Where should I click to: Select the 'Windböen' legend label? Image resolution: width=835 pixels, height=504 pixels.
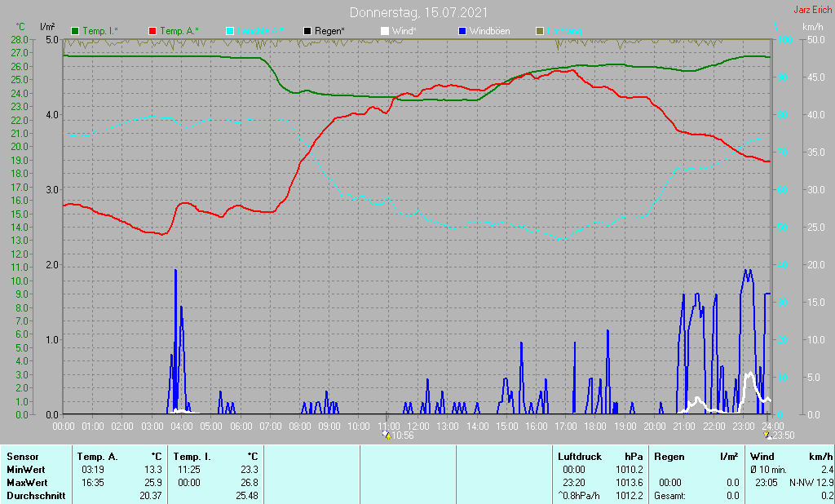[x=490, y=31]
